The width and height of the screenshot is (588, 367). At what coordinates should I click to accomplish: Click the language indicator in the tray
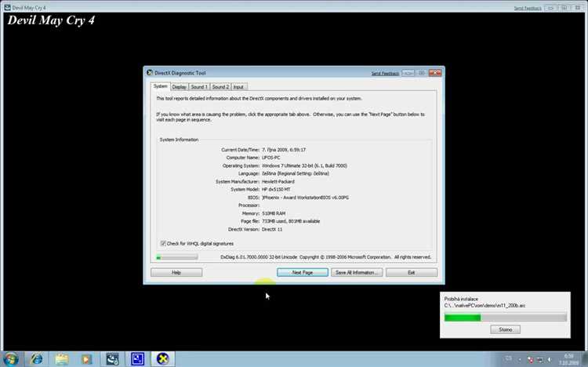509,358
